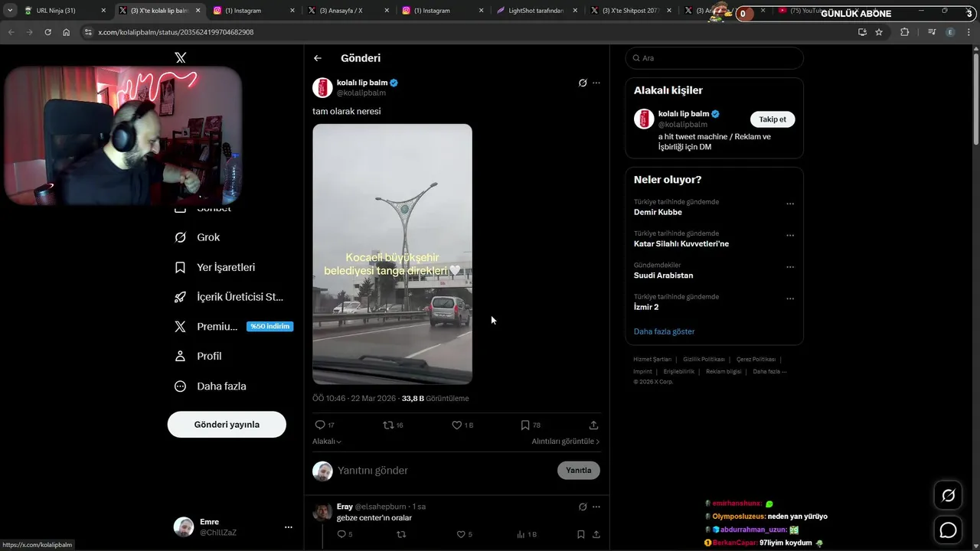
Task: Open the Çerez Politikası footer link
Action: [x=756, y=359]
